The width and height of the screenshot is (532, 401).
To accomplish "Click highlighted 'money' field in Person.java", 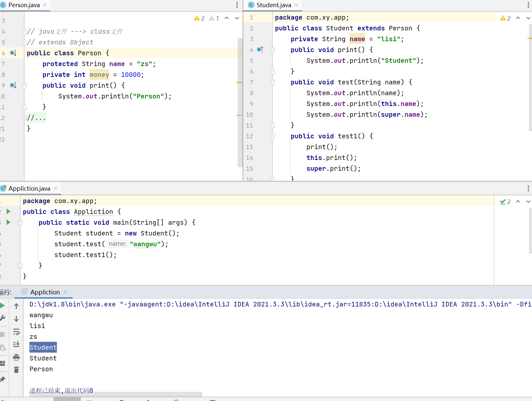I will [x=99, y=75].
